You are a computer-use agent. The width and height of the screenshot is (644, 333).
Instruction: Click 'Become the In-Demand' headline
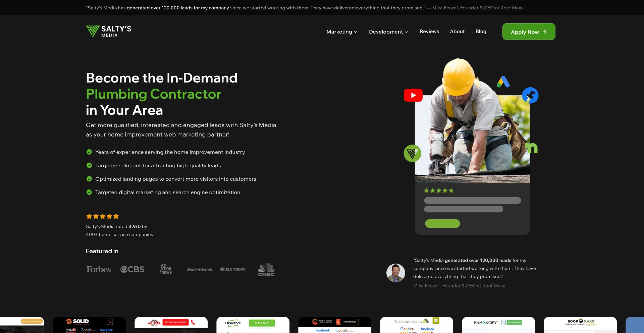click(x=162, y=78)
